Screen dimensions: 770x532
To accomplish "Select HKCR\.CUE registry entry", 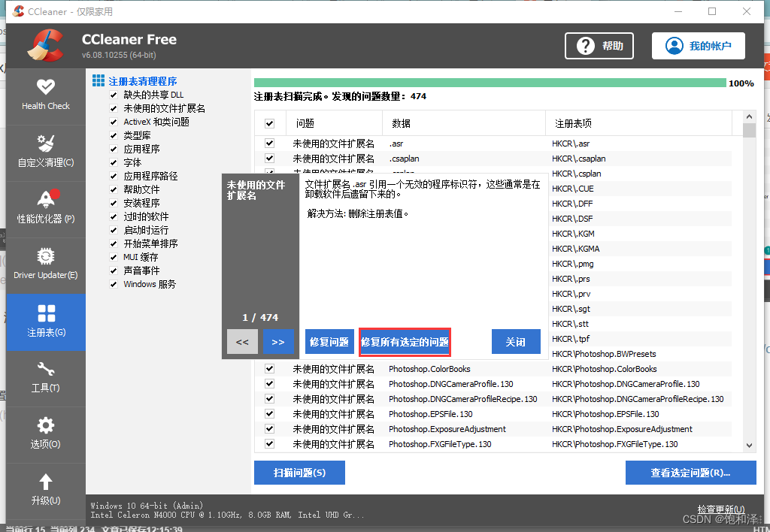I will coord(572,189).
